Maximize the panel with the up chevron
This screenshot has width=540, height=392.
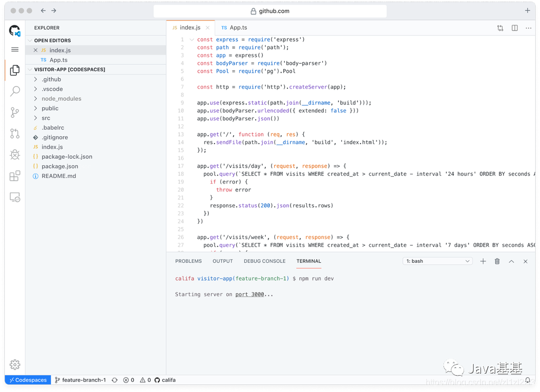(x=512, y=262)
